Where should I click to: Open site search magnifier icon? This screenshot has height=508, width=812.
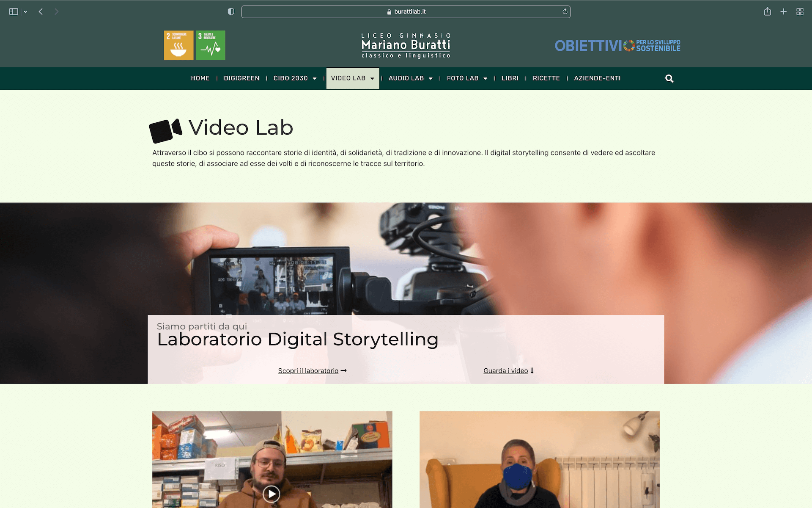click(669, 79)
